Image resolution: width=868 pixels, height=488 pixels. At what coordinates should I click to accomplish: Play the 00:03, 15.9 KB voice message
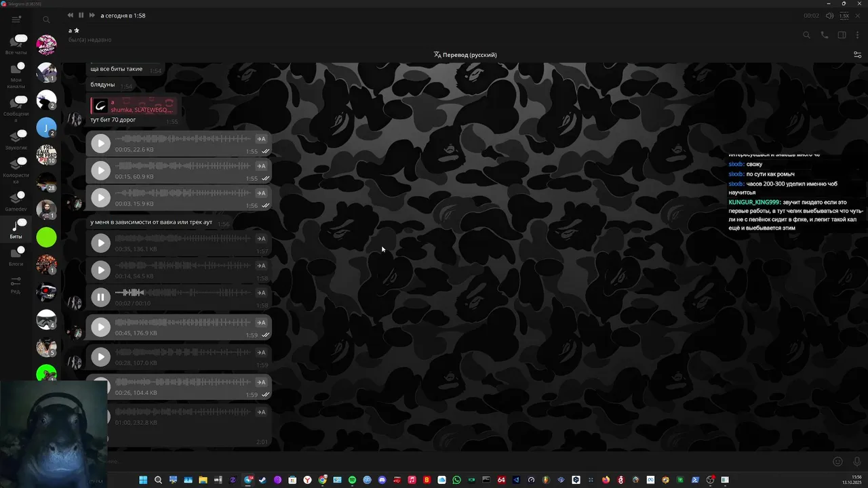[100, 197]
